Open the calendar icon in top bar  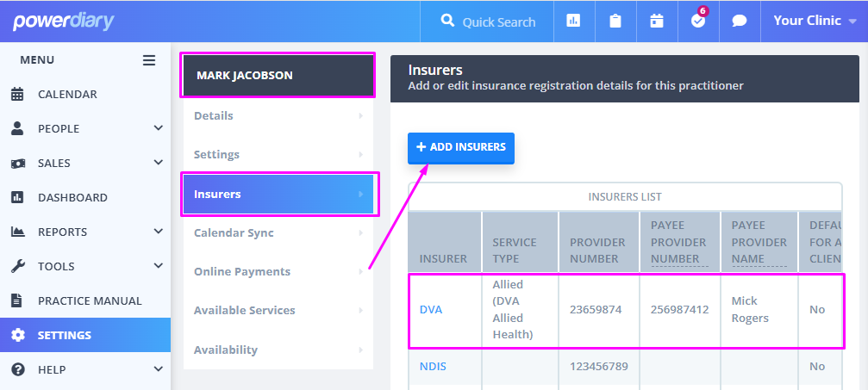coord(657,22)
